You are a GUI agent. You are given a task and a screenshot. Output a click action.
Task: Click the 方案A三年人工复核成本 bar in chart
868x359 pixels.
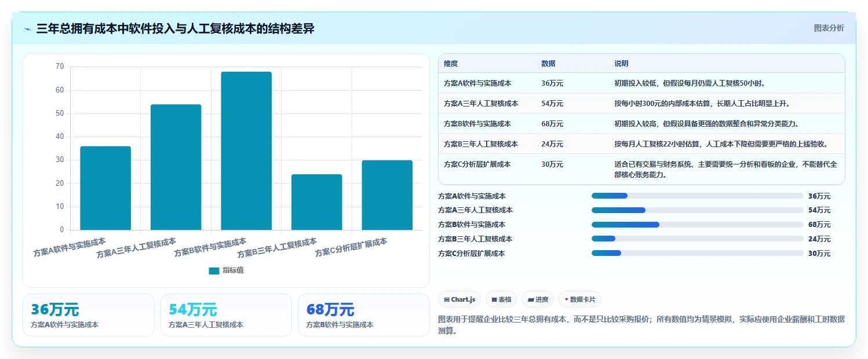click(x=176, y=167)
